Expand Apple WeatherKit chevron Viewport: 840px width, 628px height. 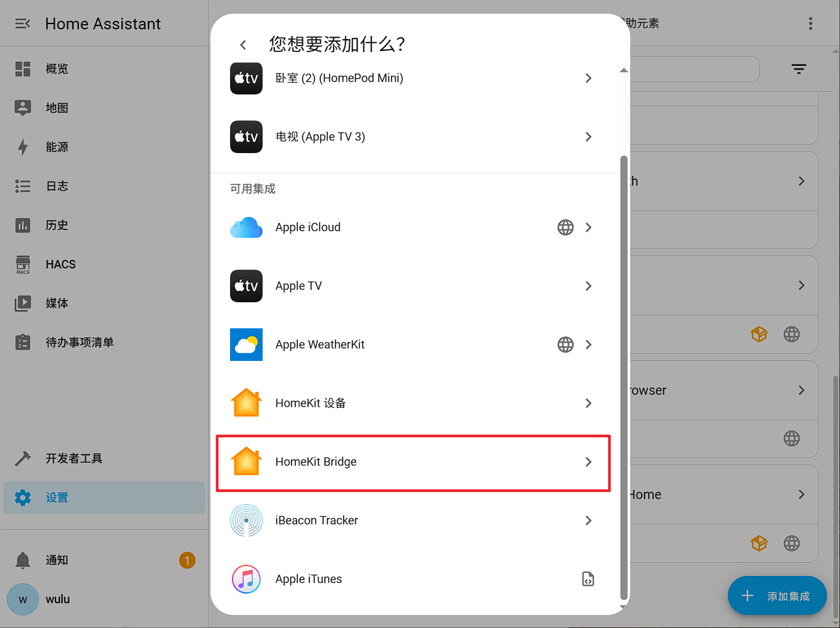click(x=588, y=345)
